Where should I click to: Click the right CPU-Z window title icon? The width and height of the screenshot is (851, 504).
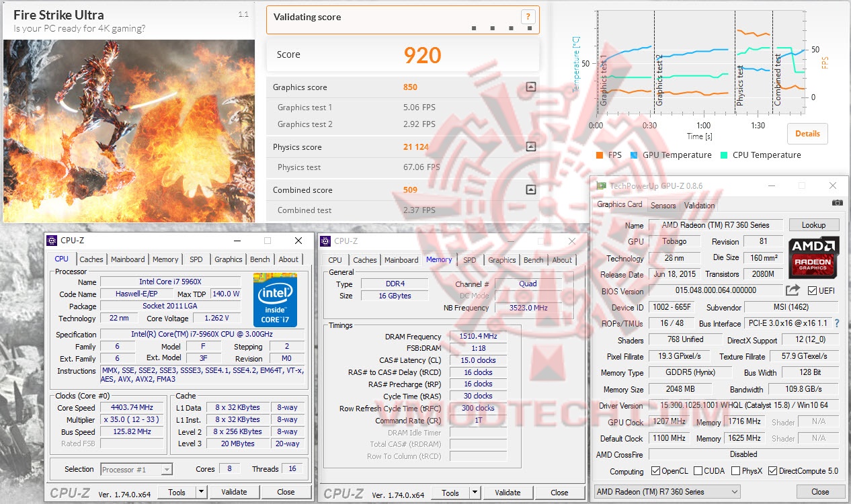pyautogui.click(x=325, y=241)
